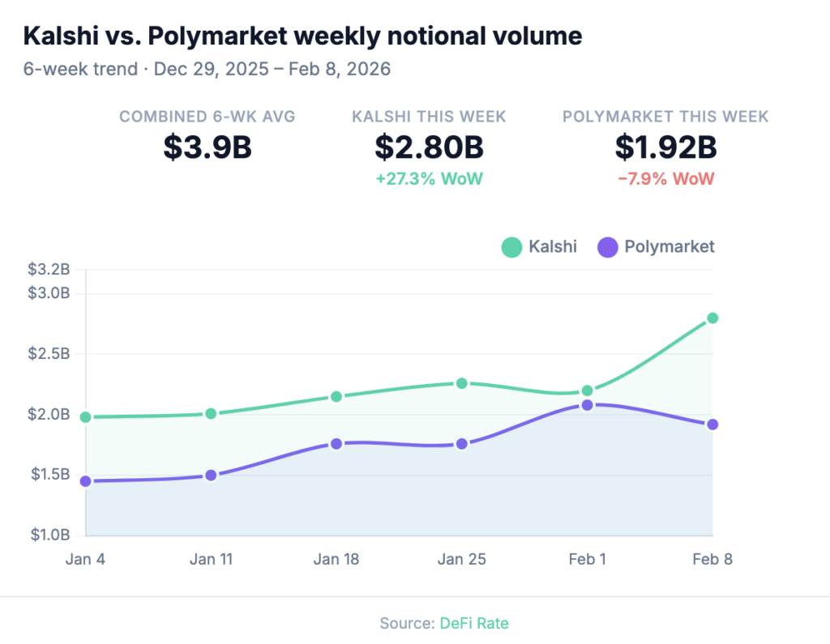Image resolution: width=830 pixels, height=644 pixels.
Task: Click the Polymarket This Week $1.92B figure
Action: pyautogui.click(x=665, y=147)
